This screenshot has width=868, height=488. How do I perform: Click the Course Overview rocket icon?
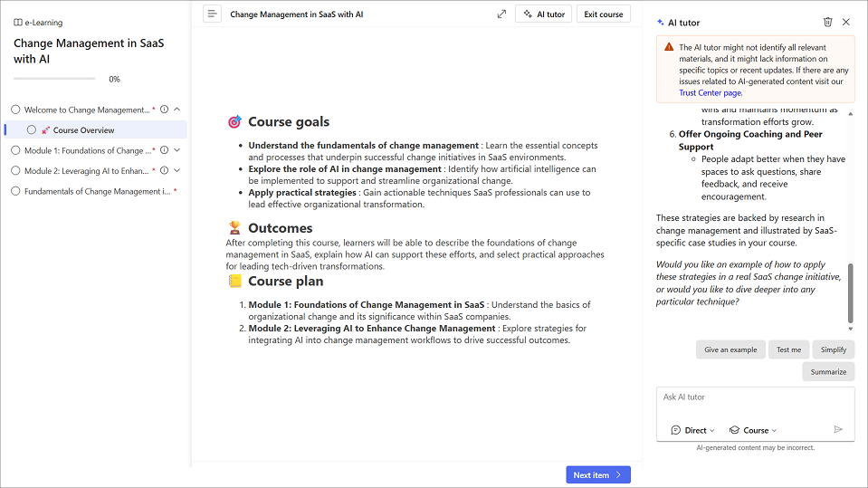click(x=45, y=130)
